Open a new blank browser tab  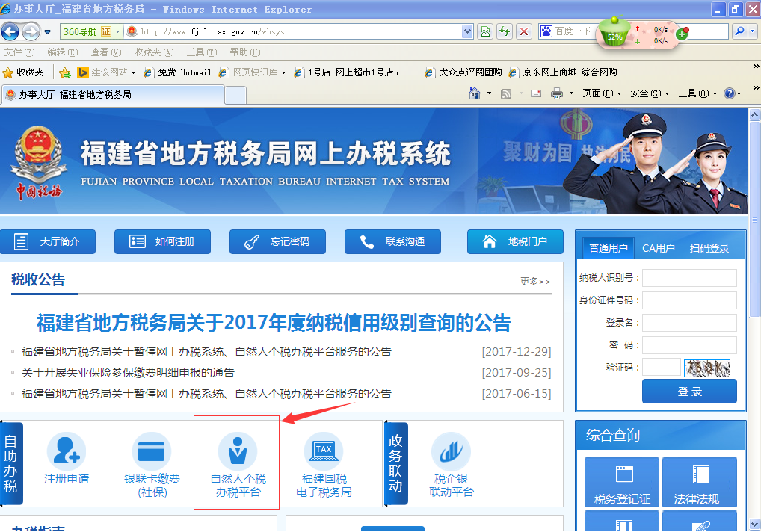pyautogui.click(x=235, y=95)
